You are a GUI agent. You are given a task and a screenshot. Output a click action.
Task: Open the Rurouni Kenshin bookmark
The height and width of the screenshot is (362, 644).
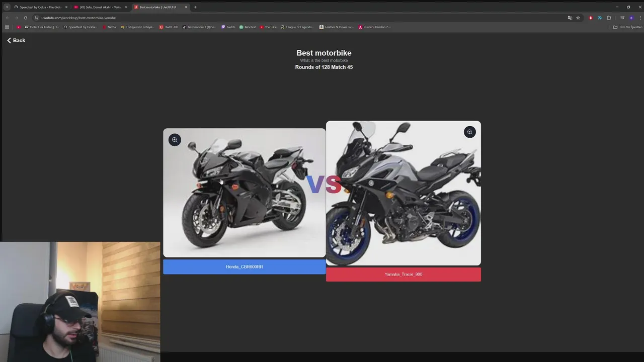pyautogui.click(x=375, y=27)
